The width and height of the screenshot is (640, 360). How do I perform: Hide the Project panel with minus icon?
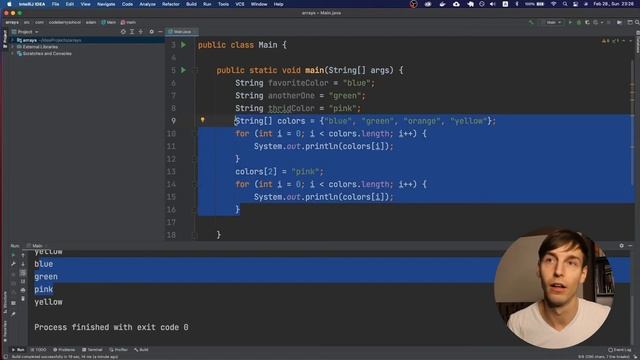[x=160, y=31]
